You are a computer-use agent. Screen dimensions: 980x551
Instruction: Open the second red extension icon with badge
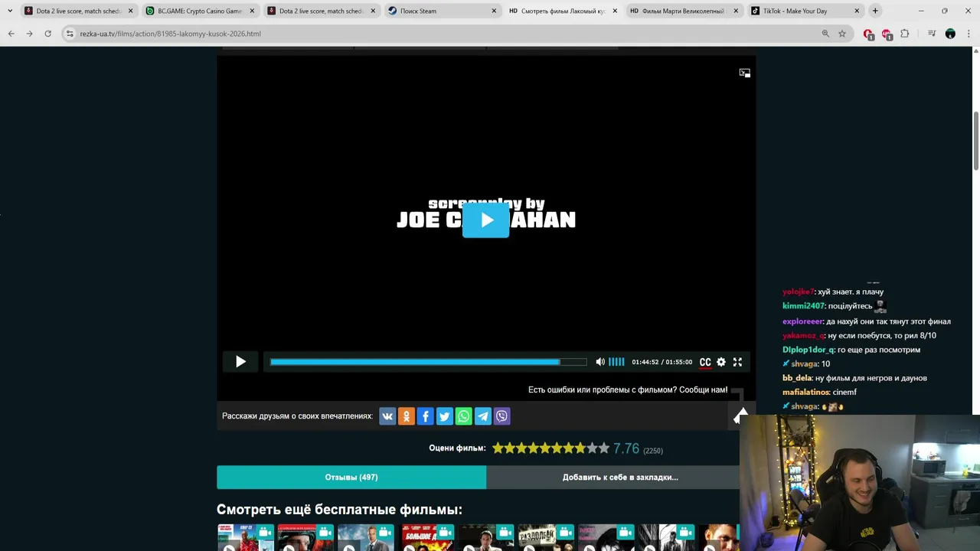point(887,34)
